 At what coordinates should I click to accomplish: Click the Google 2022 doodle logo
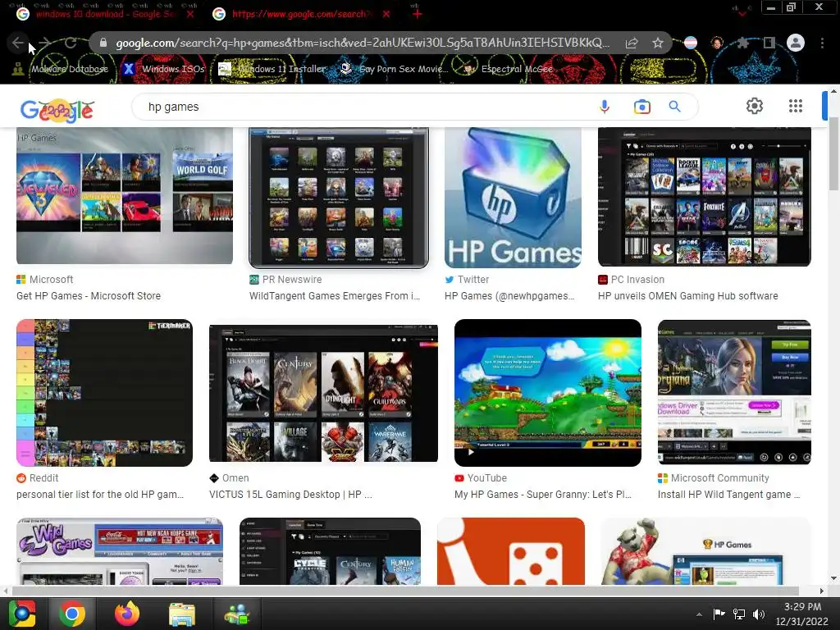57,111
